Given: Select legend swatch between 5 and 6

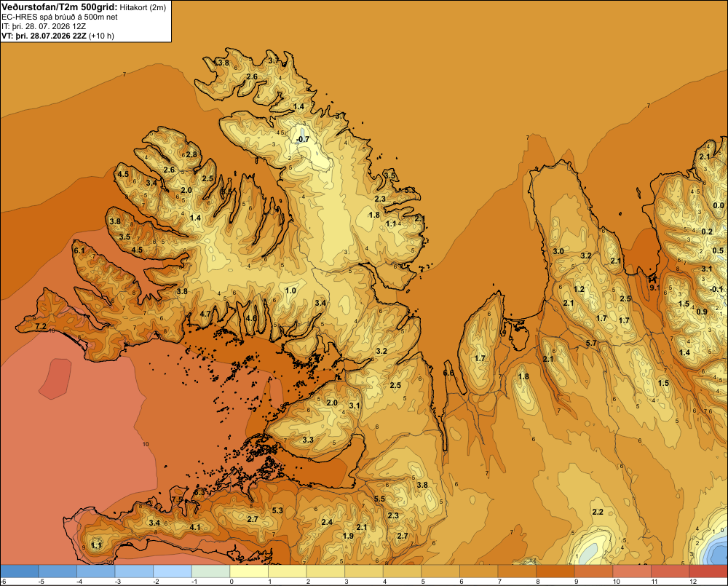Looking at the screenshot, I should [440, 571].
